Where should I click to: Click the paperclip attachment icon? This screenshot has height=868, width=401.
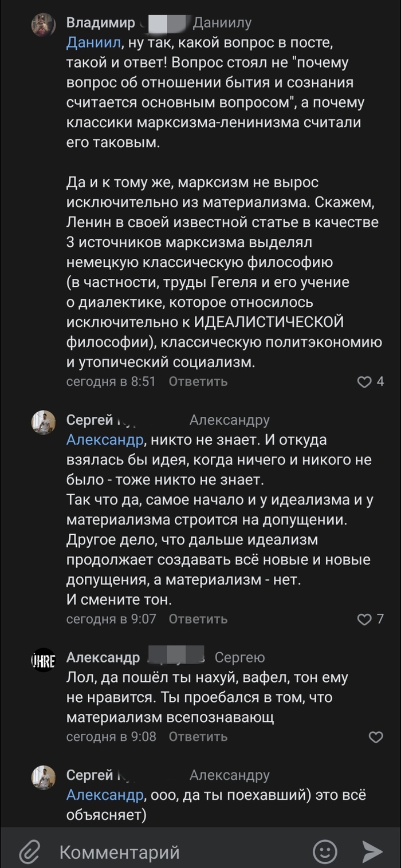(x=29, y=852)
